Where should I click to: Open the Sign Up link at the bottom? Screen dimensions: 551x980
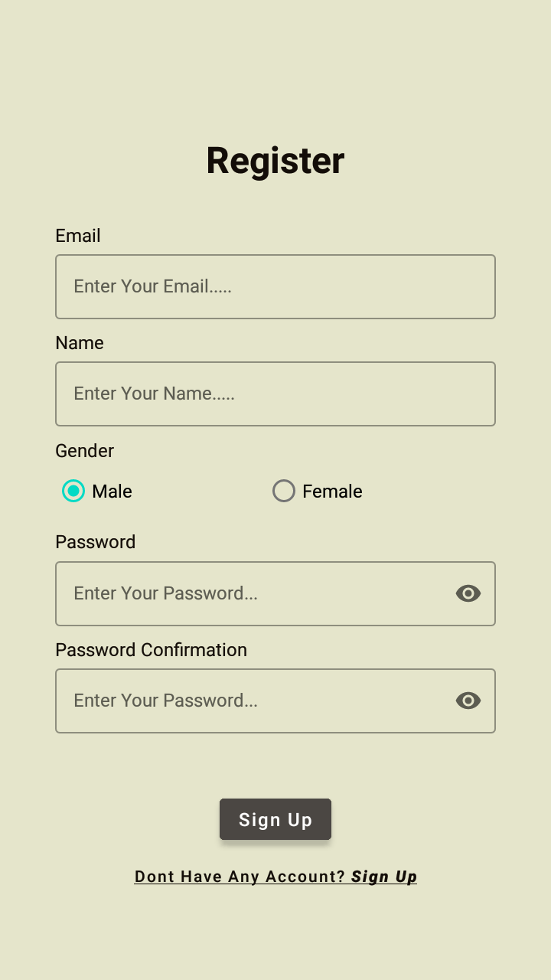(x=384, y=877)
